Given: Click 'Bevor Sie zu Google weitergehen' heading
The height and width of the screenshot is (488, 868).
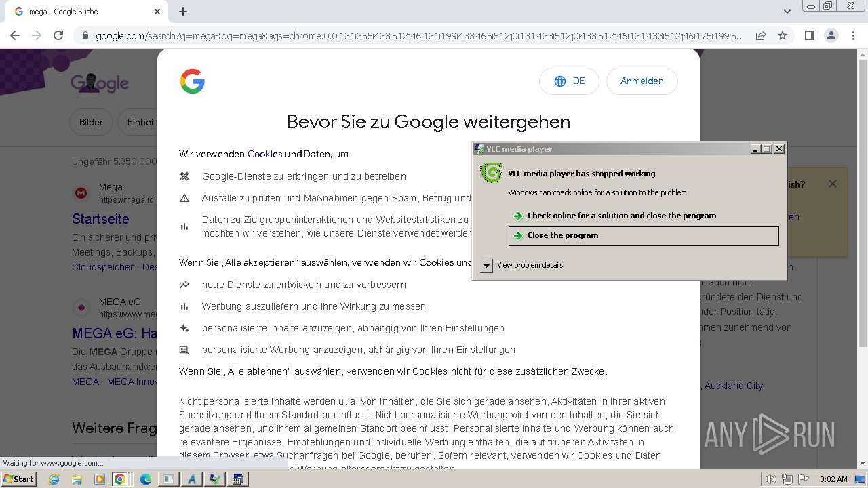Looking at the screenshot, I should click(x=429, y=122).
